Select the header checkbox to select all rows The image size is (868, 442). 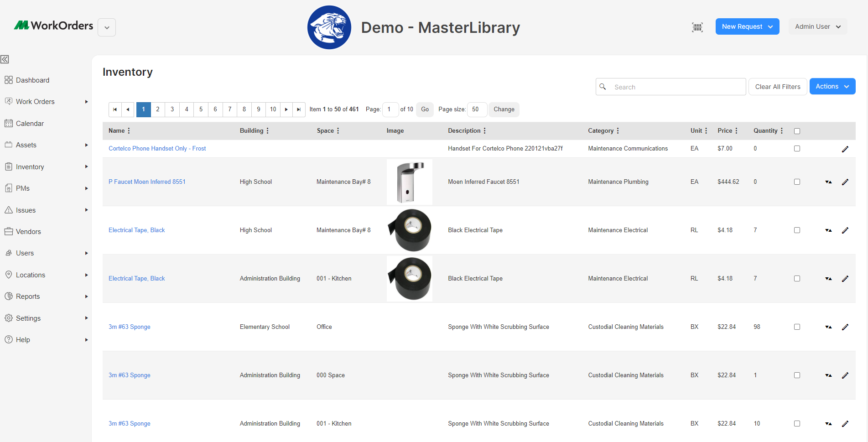[797, 131]
